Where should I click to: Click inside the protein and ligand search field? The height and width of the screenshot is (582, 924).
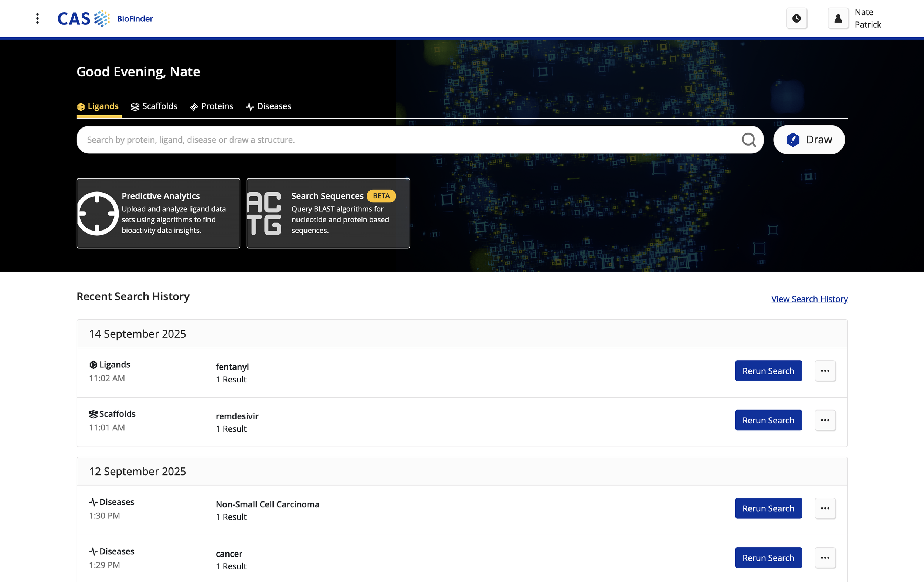(x=345, y=139)
